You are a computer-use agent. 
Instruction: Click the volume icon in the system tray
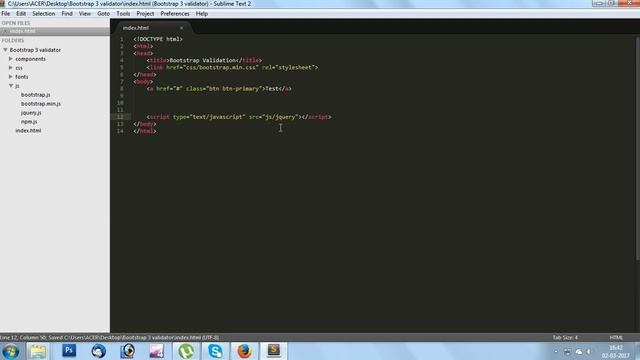tap(589, 351)
